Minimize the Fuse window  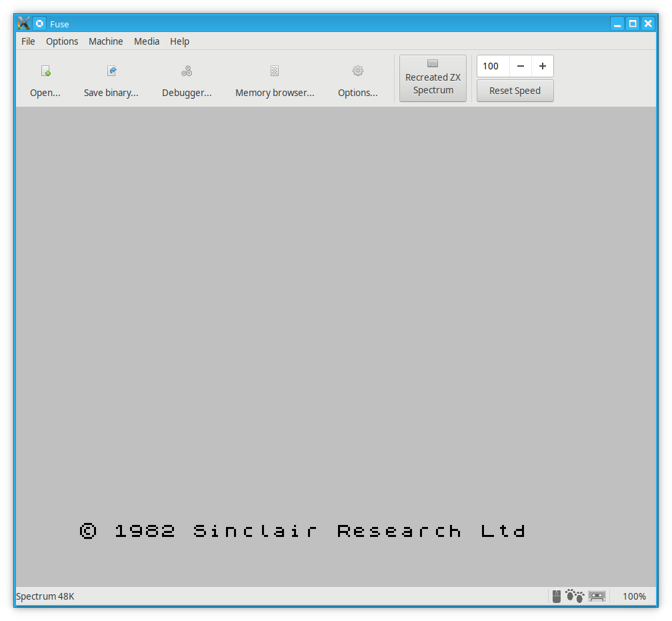click(x=617, y=23)
